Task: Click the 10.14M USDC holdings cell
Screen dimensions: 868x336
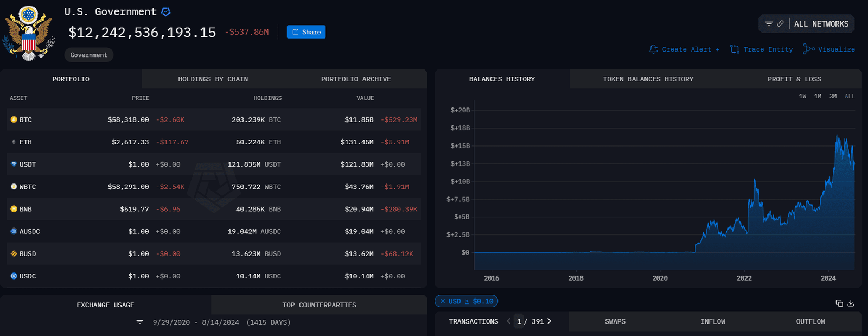Action: coord(258,276)
